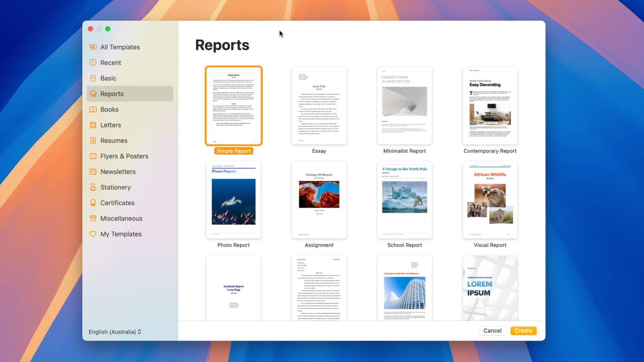The width and height of the screenshot is (644, 362).
Task: Click the Newsletters sidebar icon
Action: [93, 172]
